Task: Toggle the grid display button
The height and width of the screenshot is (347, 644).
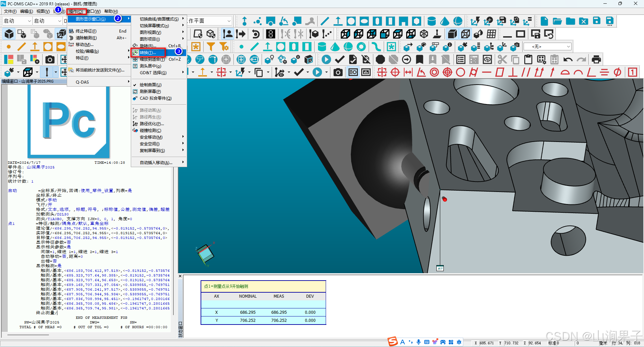Action: click(x=491, y=34)
